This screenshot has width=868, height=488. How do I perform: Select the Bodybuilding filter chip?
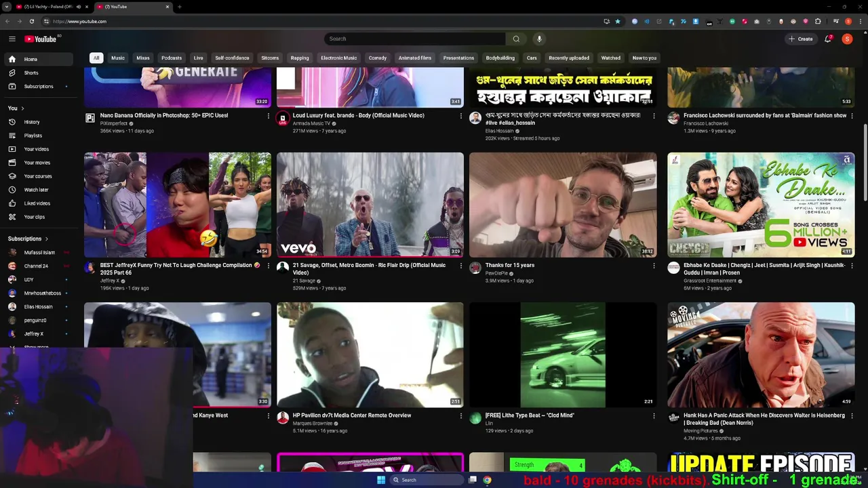click(500, 58)
